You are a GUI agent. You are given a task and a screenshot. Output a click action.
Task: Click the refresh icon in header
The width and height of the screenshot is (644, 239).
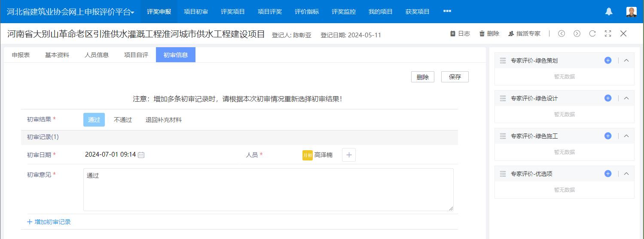point(592,33)
